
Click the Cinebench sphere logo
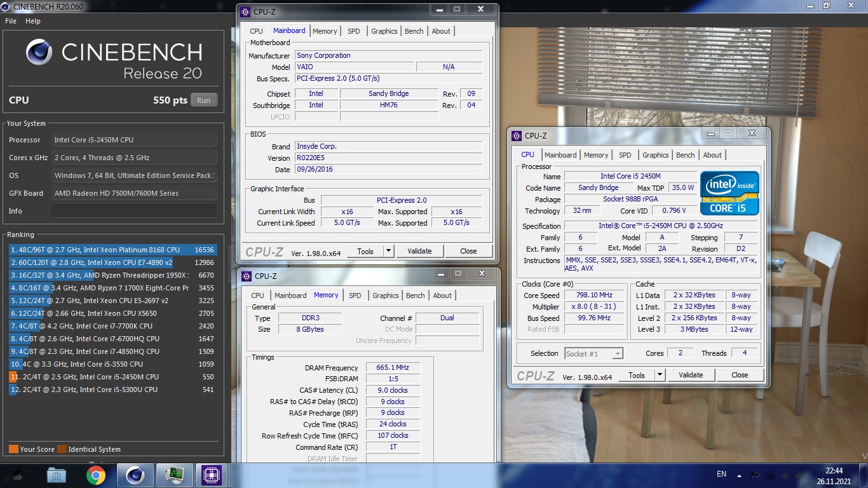click(39, 52)
